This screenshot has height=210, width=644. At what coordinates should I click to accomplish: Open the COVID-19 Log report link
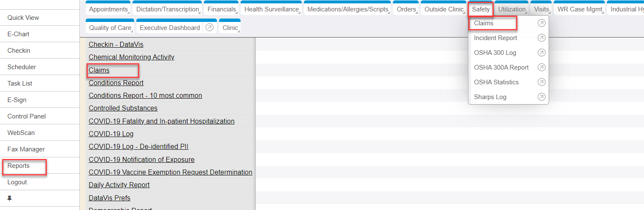(111, 134)
